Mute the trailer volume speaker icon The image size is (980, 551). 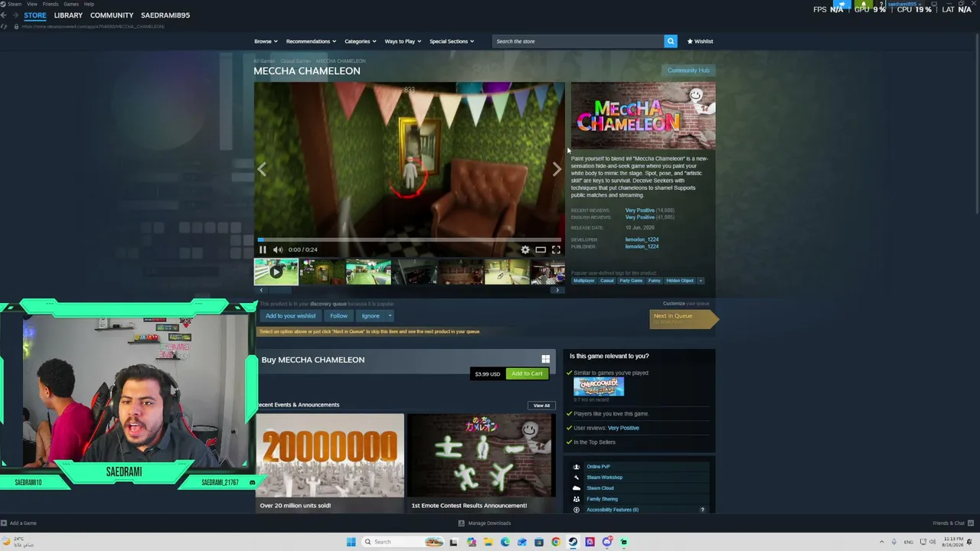278,249
